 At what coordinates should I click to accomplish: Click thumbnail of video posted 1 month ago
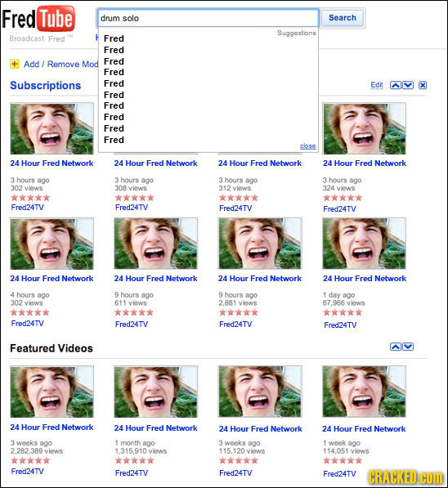[x=155, y=392]
